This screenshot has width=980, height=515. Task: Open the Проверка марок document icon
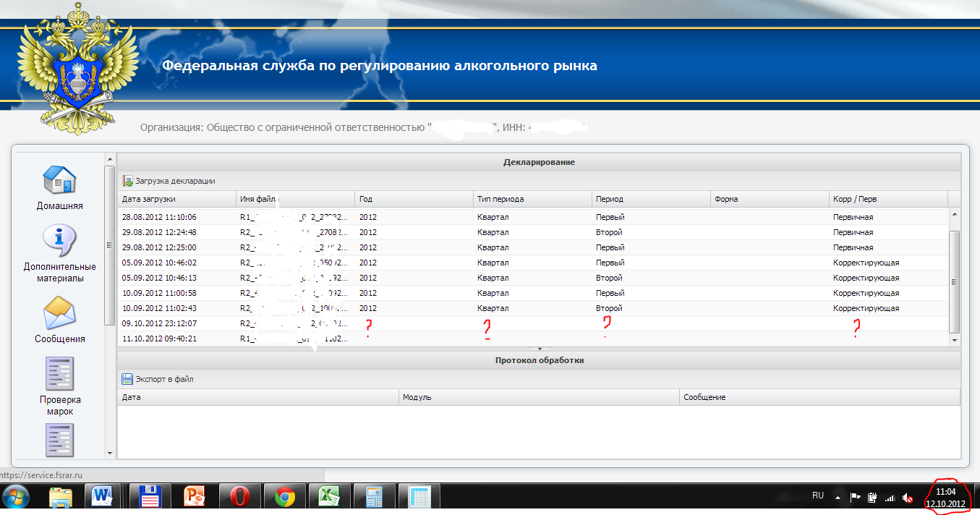(x=59, y=374)
